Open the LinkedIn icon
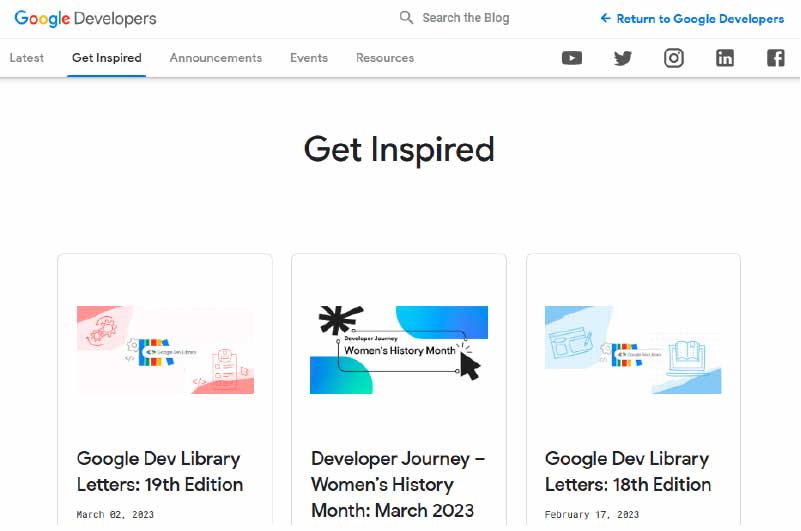This screenshot has height=531, width=801. pos(725,58)
